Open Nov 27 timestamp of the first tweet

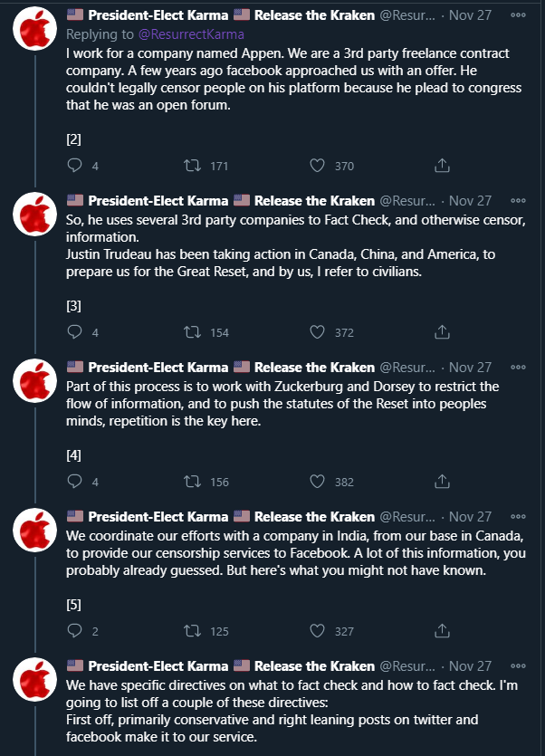470,15
